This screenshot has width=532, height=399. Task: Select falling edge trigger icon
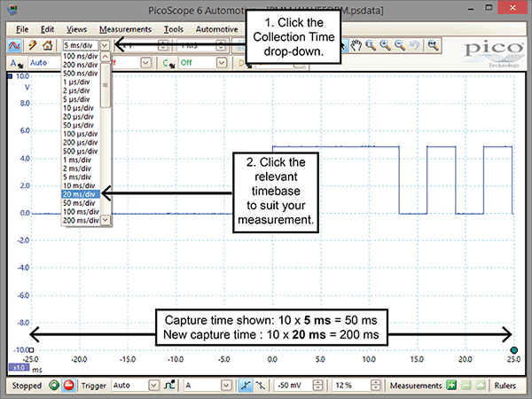point(261,386)
